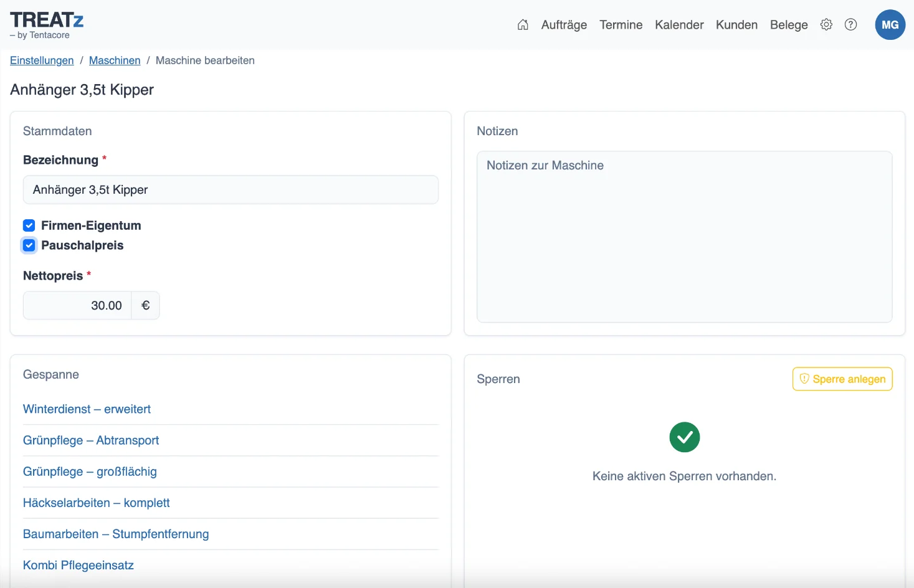Click the green checkmark status icon
This screenshot has width=914, height=588.
684,437
